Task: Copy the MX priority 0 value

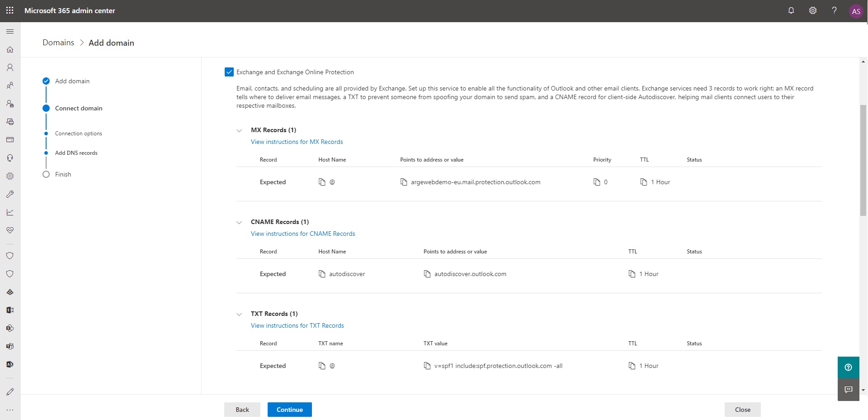Action: tap(597, 182)
